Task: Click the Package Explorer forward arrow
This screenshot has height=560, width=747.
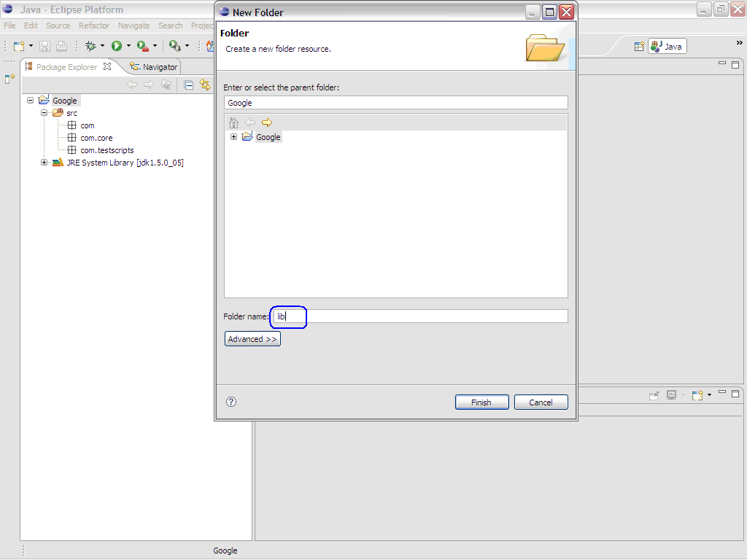Action: (x=149, y=85)
